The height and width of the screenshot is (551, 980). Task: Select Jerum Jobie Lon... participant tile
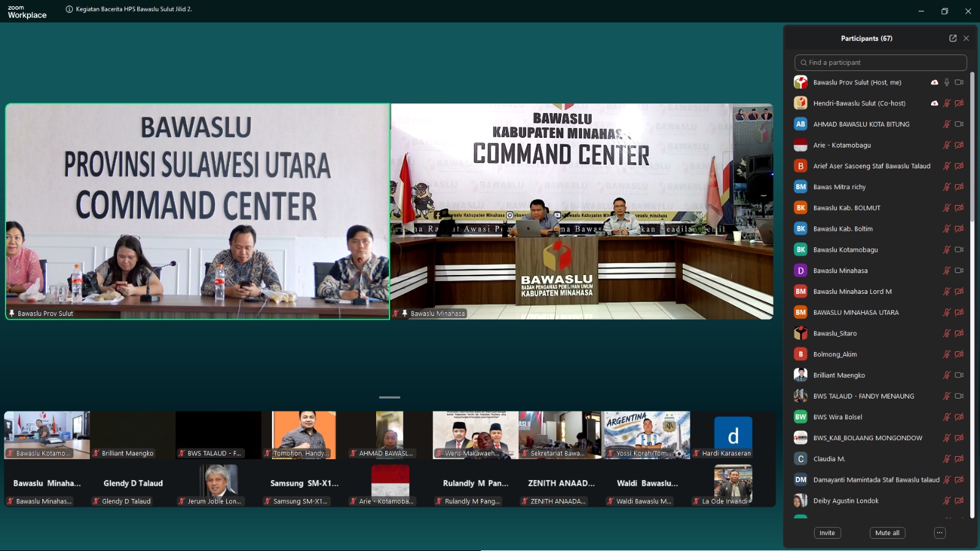219,483
